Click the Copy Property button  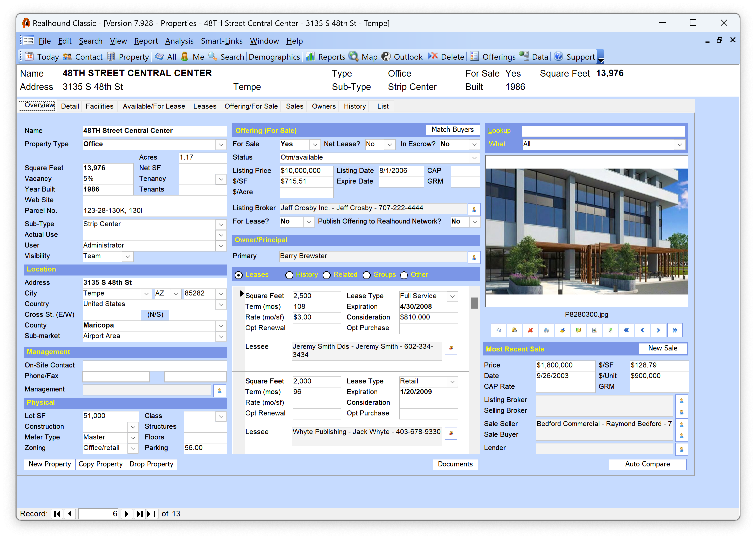(x=100, y=464)
